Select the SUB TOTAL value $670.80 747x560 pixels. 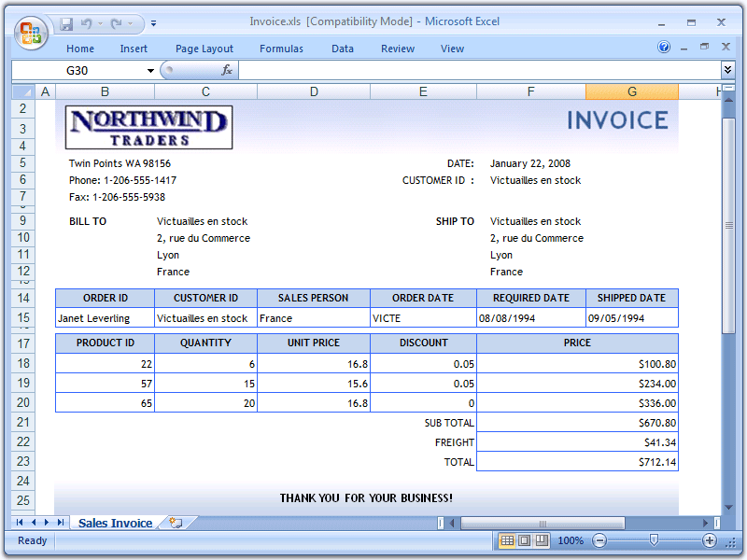577,423
